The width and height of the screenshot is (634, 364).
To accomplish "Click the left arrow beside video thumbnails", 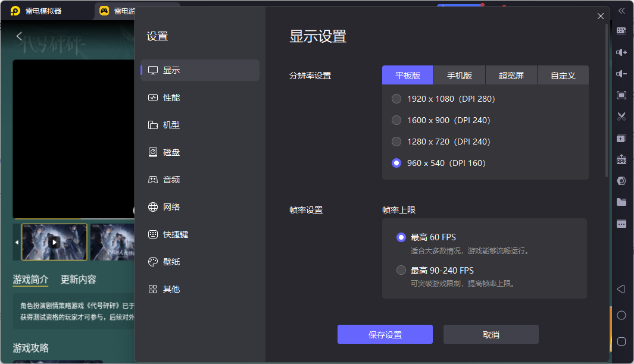I will [17, 243].
